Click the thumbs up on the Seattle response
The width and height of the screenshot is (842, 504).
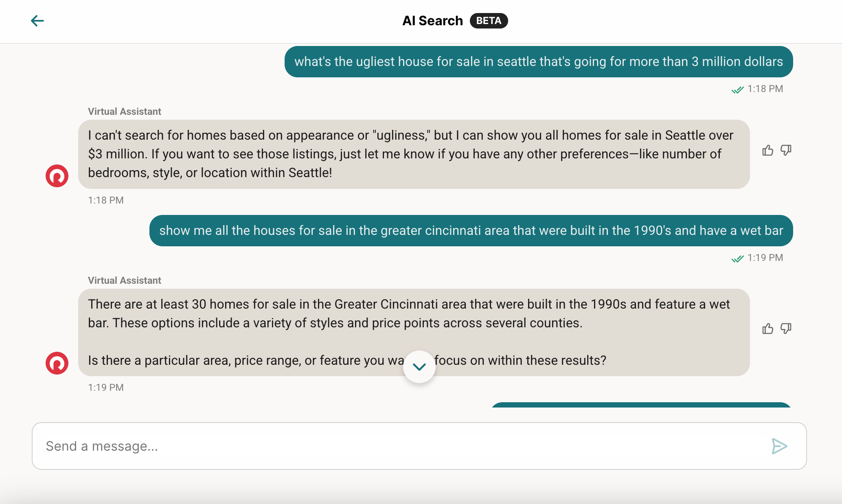pos(768,150)
